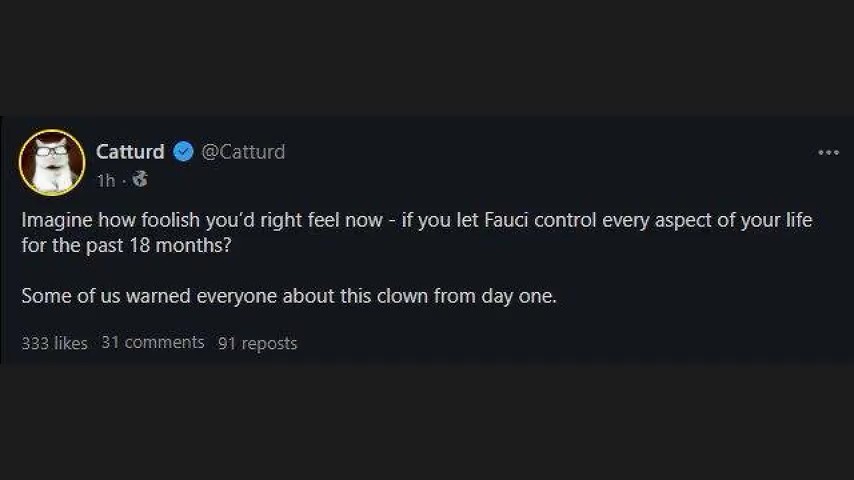Viewport: 854px width, 480px height.
Task: Click the word "Fauci" in the post
Action: (507, 220)
